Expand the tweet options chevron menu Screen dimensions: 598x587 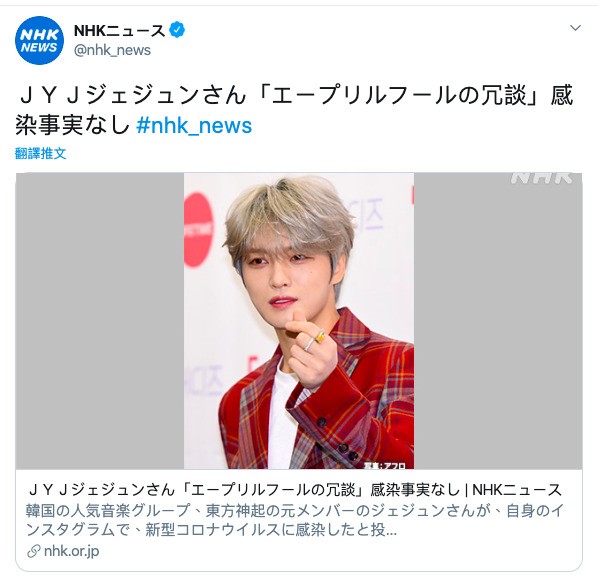pos(575,28)
